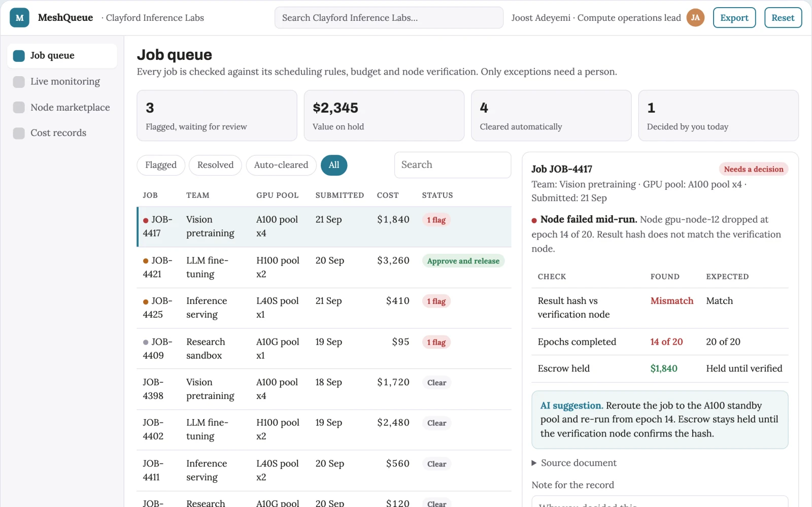Select the JOB-4421 job ID cell
This screenshot has height=507, width=812.
coord(158,267)
